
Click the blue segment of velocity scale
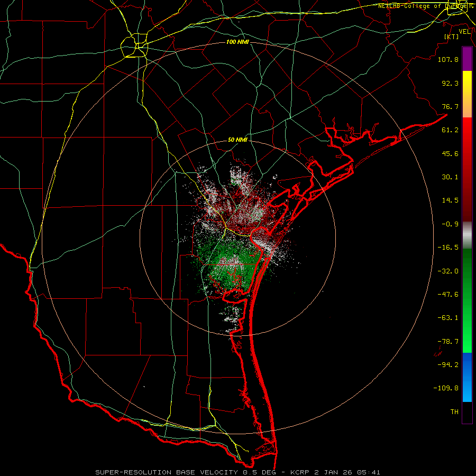(x=467, y=377)
